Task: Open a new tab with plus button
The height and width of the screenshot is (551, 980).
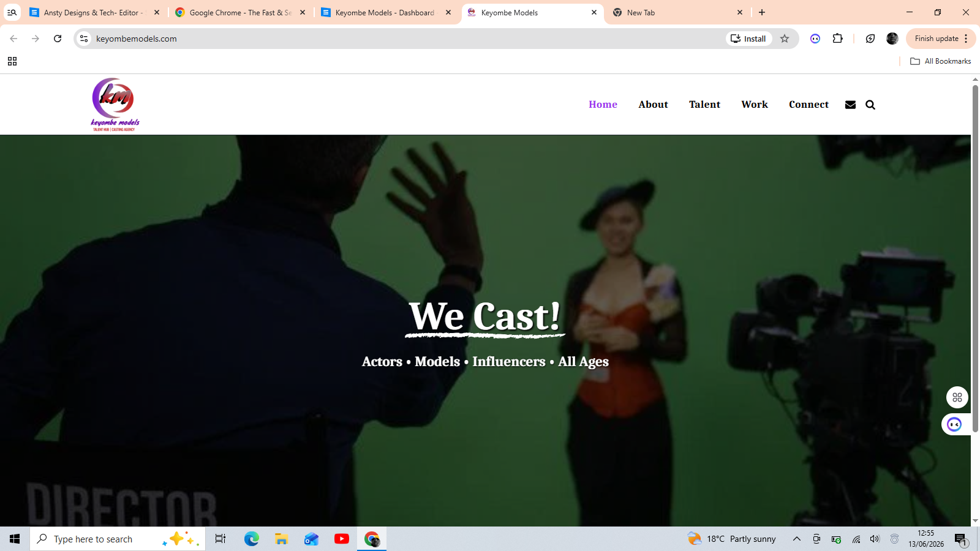Action: (762, 12)
